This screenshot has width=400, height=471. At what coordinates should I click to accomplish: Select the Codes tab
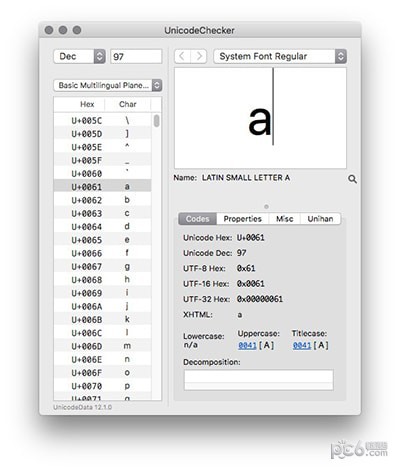pyautogui.click(x=198, y=219)
